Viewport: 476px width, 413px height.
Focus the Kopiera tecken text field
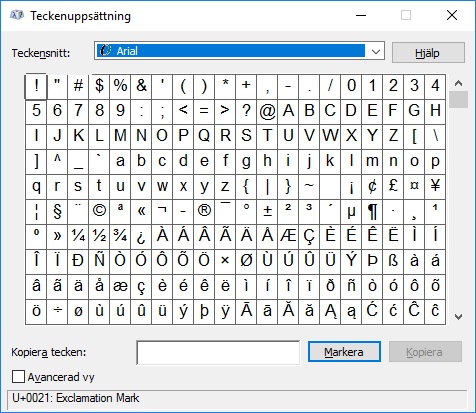point(218,352)
